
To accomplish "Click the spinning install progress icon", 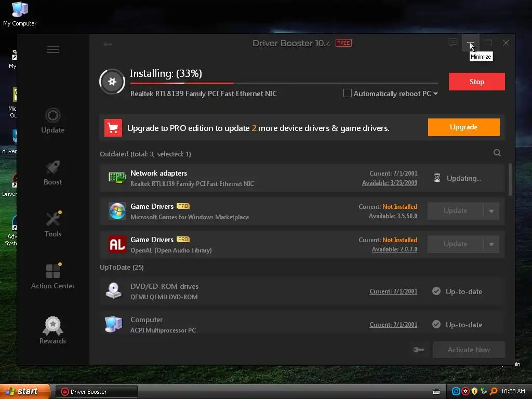I will pos(112,82).
